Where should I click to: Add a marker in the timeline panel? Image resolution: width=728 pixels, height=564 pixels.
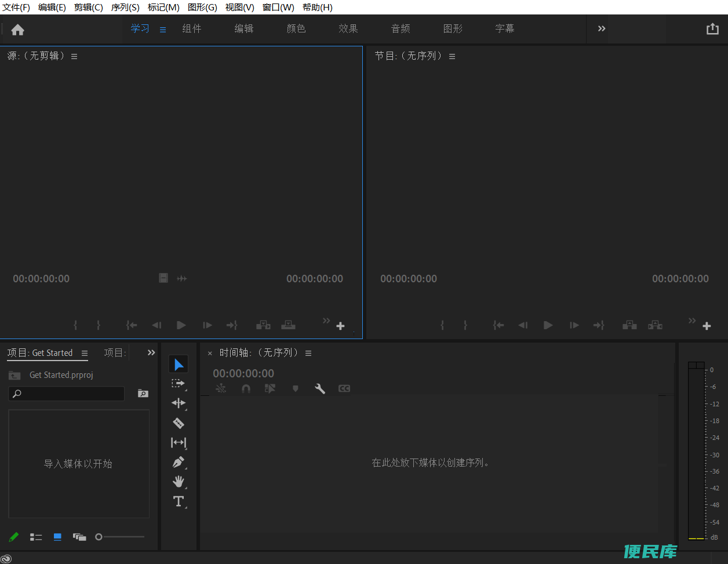(295, 388)
